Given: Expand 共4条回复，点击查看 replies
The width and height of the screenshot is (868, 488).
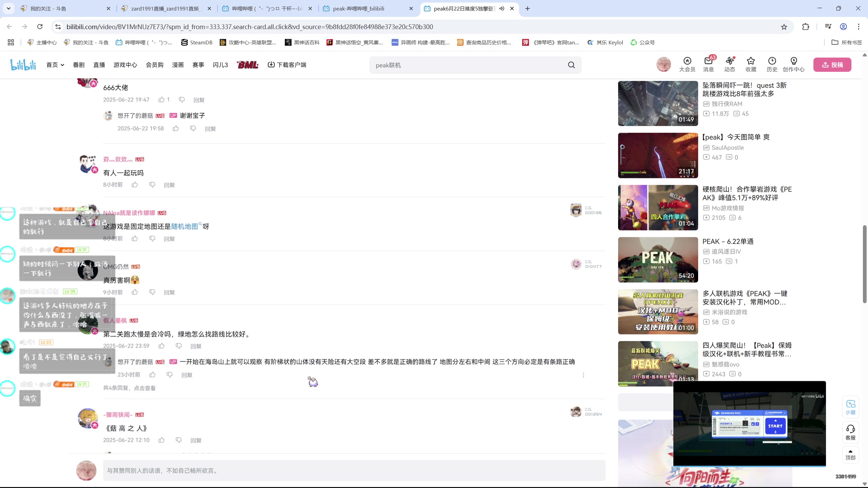Looking at the screenshot, I should pos(129,388).
